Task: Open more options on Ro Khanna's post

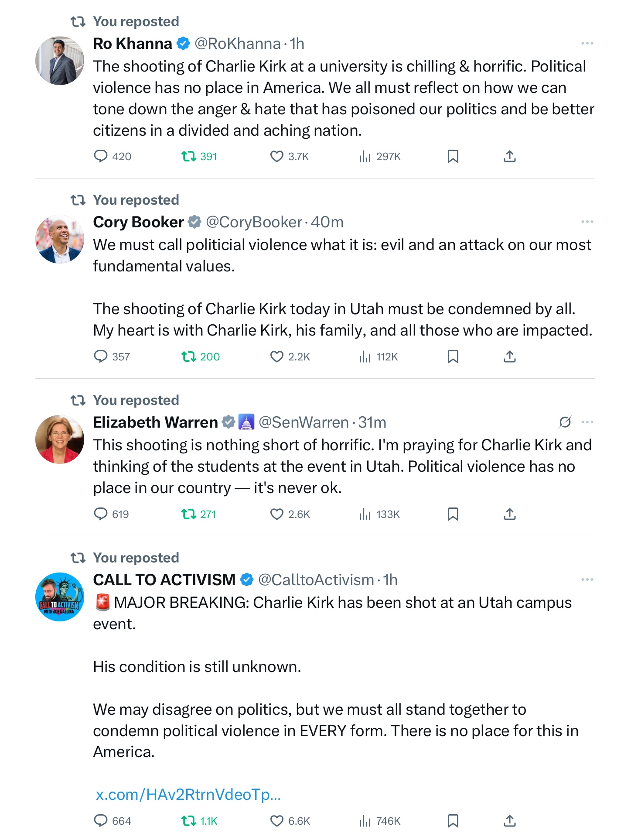Action: coord(587,44)
